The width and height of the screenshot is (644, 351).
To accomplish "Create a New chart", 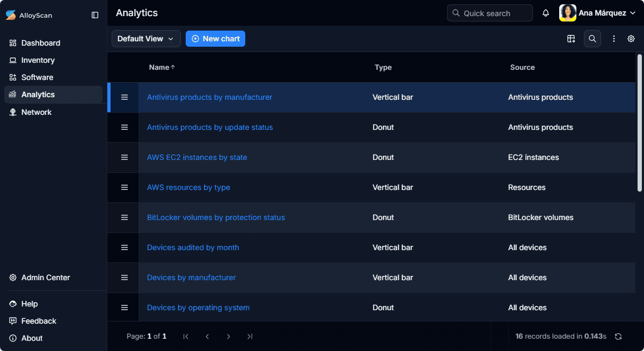I will (215, 39).
